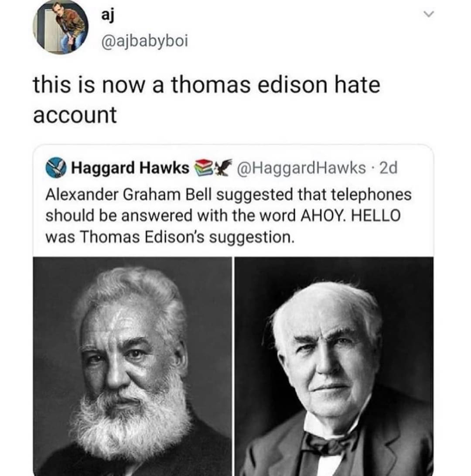Click 'was Thomas Edison's suggestion' line
This screenshot has height=476, width=471.
[170, 237]
